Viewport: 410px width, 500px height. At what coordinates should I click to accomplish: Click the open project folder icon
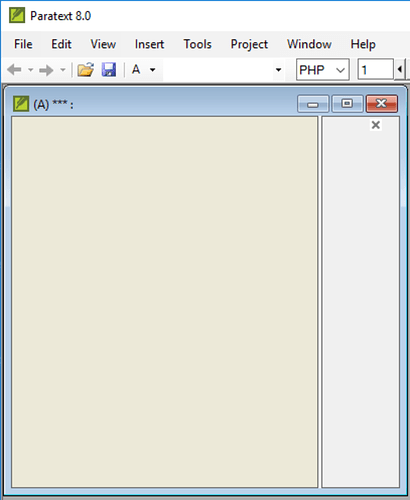86,70
